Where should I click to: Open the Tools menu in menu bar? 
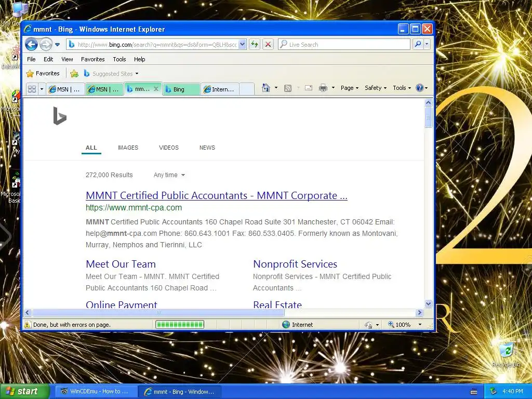(x=119, y=59)
